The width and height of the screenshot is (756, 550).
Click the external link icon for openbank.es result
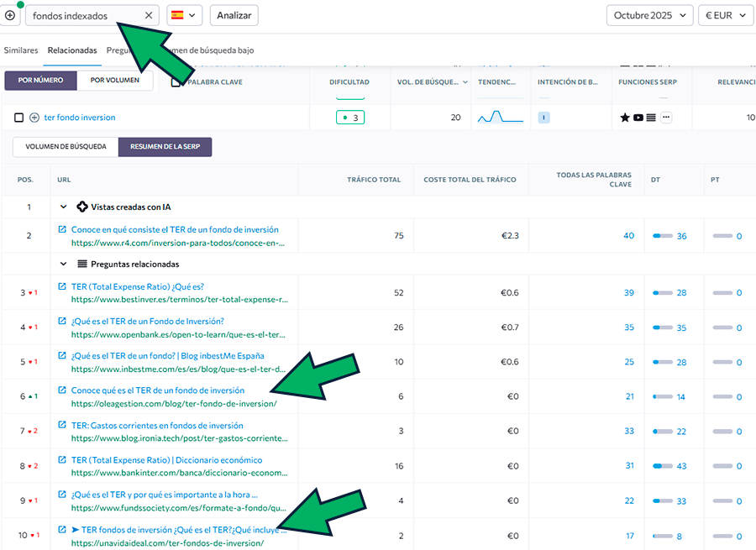[x=62, y=321]
